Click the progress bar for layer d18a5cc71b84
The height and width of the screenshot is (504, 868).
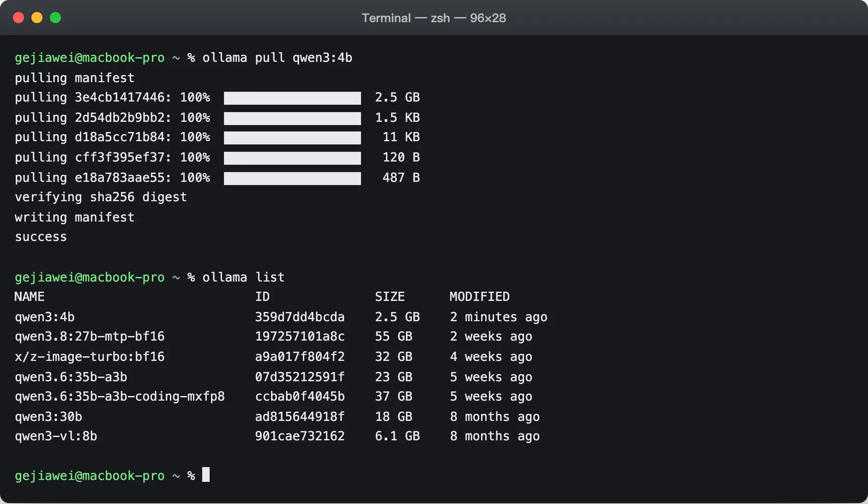click(292, 138)
